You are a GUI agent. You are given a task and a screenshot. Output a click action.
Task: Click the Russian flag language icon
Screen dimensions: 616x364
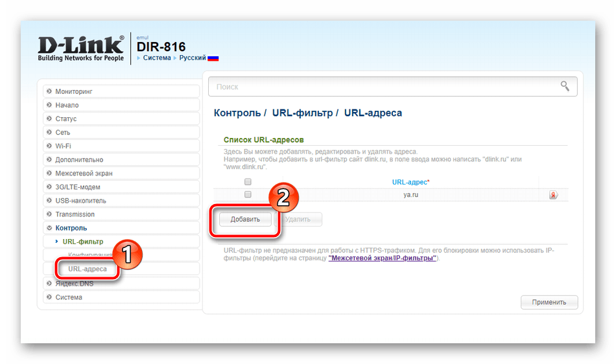tap(213, 58)
